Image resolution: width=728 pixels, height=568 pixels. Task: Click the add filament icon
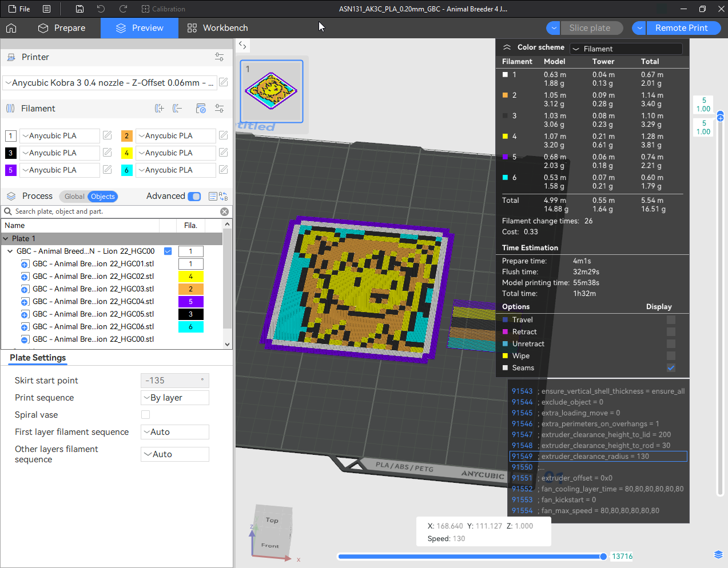click(x=160, y=109)
